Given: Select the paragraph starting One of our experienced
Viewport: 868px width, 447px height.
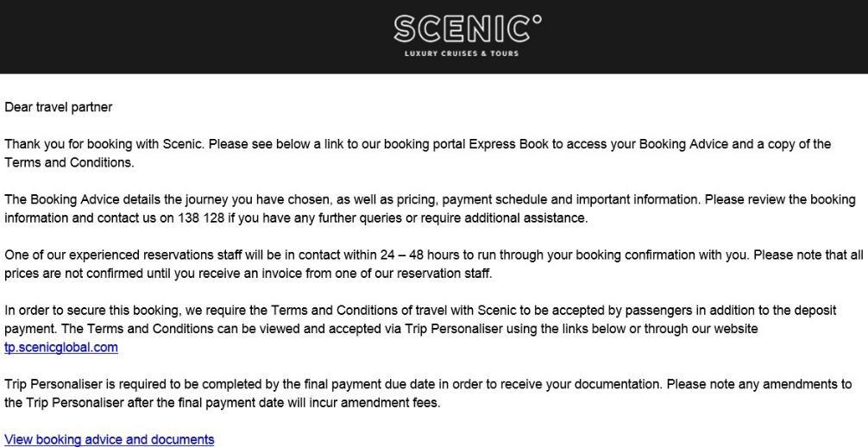Looking at the screenshot, I should click(434, 264).
